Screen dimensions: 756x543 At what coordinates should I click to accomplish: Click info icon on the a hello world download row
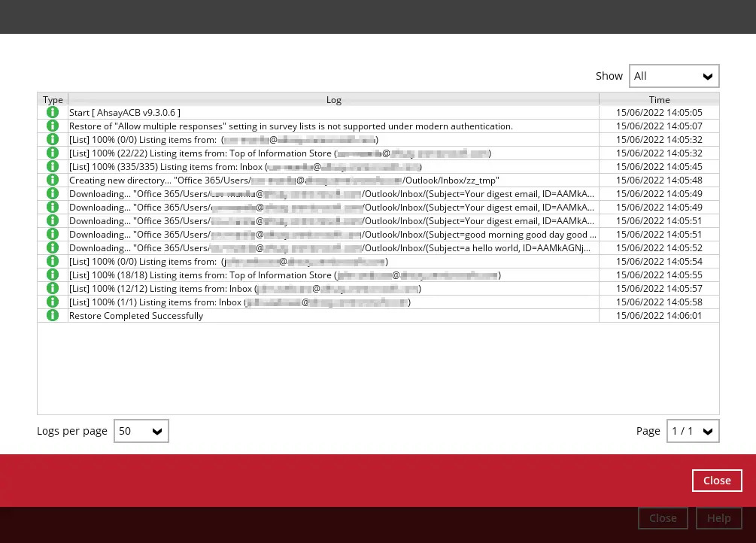[x=53, y=247]
